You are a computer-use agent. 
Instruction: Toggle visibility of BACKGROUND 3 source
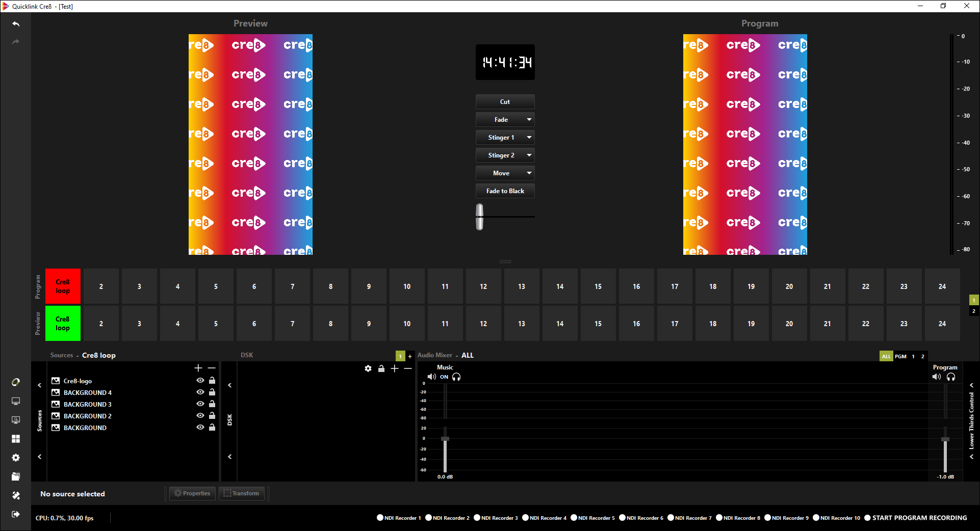[x=200, y=404]
